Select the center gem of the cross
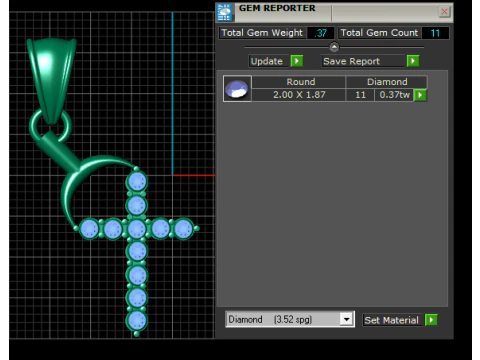 click(137, 229)
